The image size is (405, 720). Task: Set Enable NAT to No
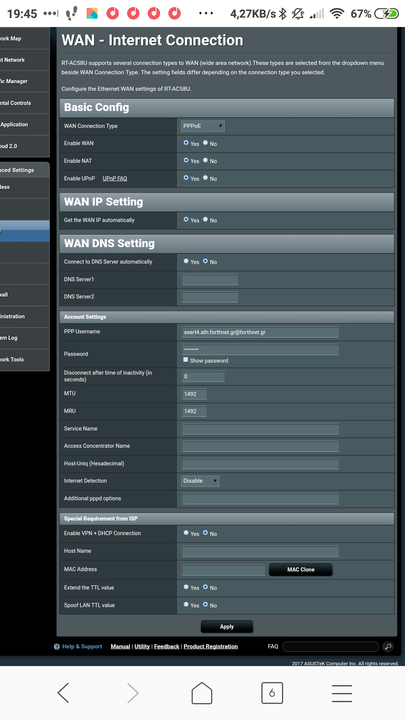(x=205, y=160)
